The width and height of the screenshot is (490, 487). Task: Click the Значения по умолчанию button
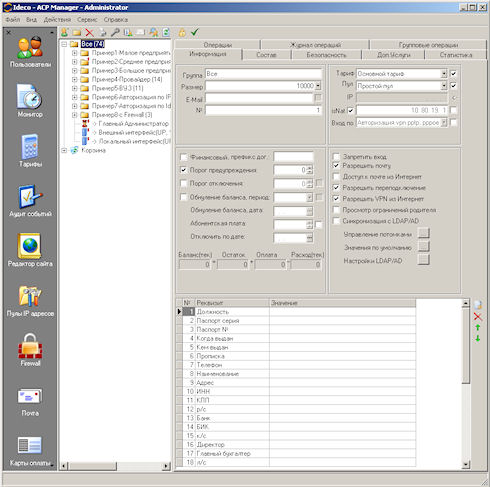(x=423, y=247)
